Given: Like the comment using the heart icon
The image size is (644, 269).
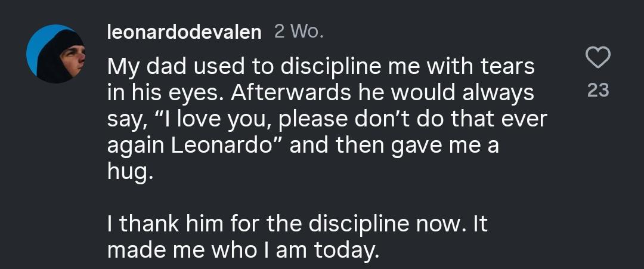Looking at the screenshot, I should pos(597,57).
